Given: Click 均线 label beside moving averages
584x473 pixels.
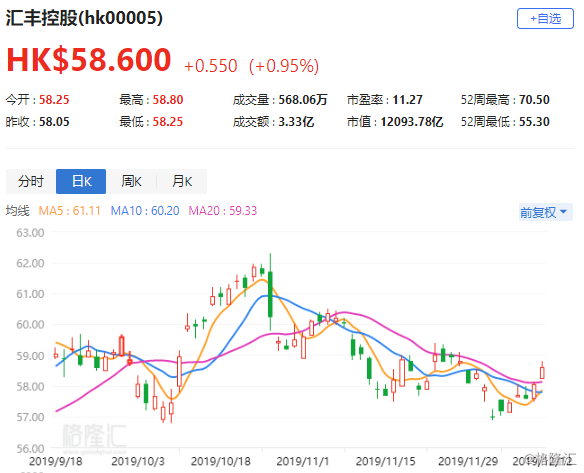Looking at the screenshot, I should tap(18, 211).
